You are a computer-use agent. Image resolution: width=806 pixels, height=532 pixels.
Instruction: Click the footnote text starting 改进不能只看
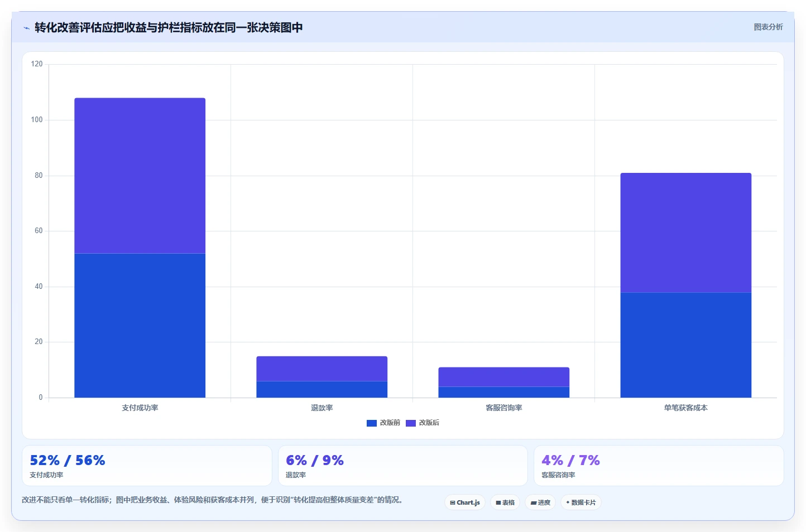pyautogui.click(x=212, y=500)
